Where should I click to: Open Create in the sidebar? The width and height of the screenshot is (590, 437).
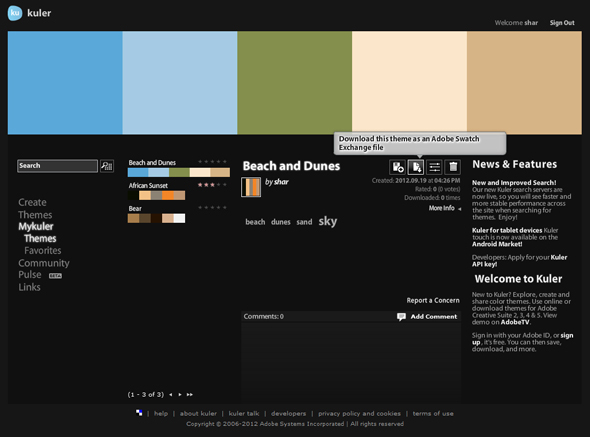tap(32, 203)
